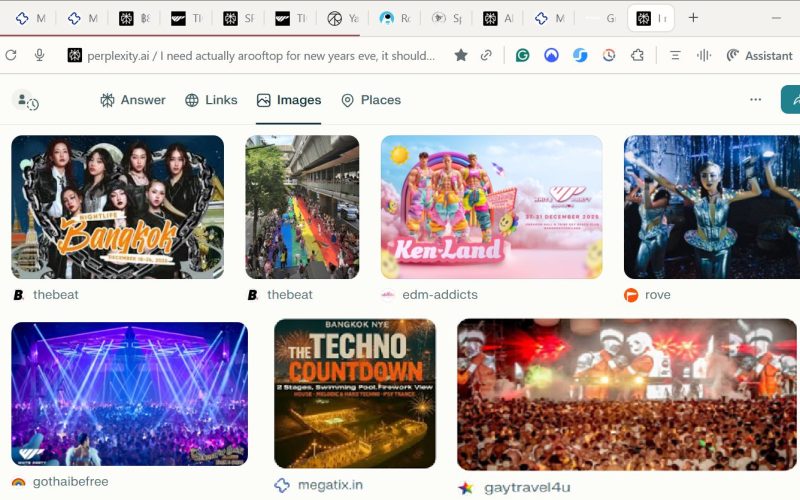Click the audio waveform toolbar icon
800x500 pixels.
coord(704,55)
